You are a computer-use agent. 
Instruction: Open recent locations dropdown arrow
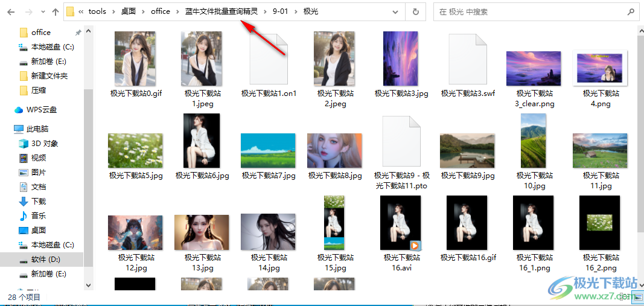(x=43, y=12)
